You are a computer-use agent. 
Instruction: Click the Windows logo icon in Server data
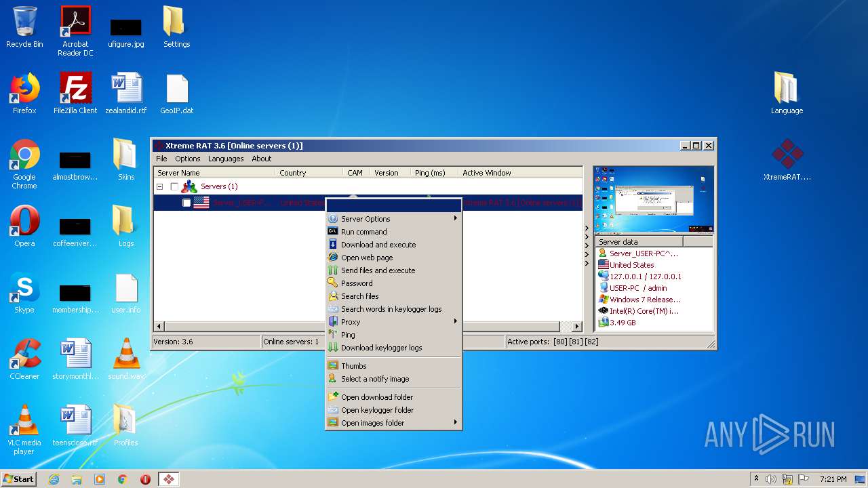coord(603,300)
